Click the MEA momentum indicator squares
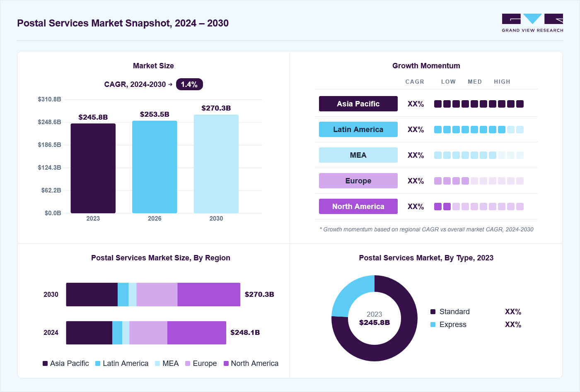 (x=479, y=155)
